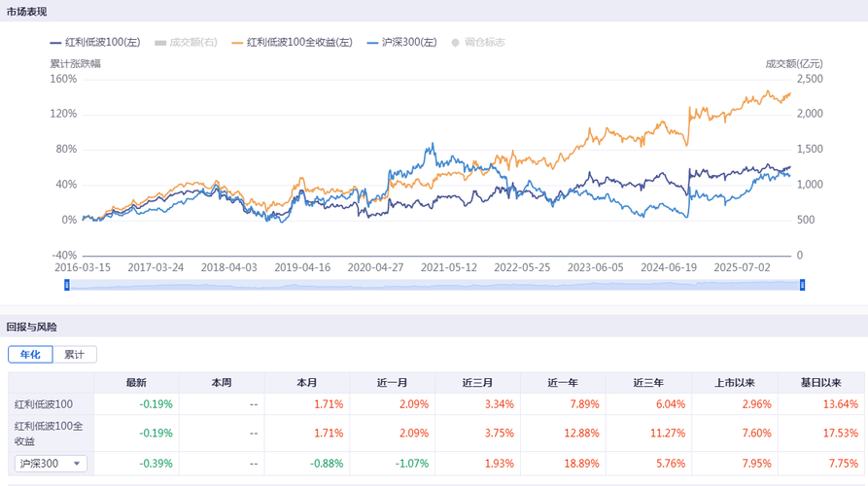Switch to the 年化 tab
This screenshot has height=486, width=868.
click(30, 355)
